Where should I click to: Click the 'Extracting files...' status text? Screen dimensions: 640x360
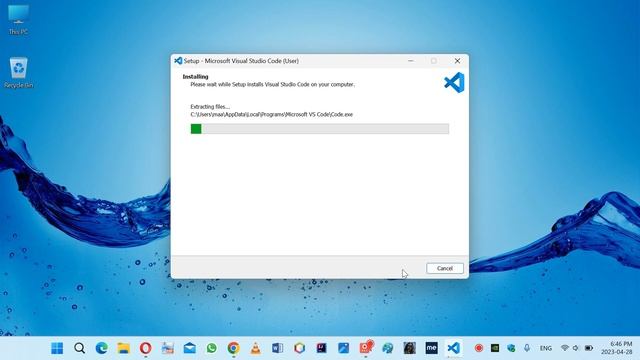coord(210,107)
